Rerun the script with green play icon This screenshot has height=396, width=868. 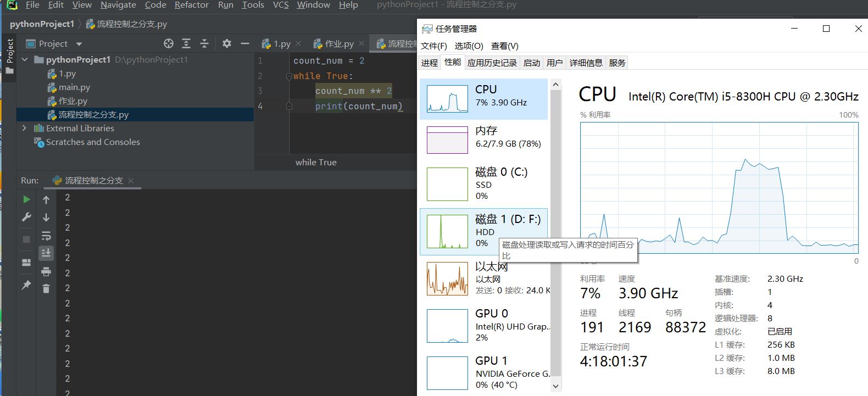pyautogui.click(x=26, y=199)
